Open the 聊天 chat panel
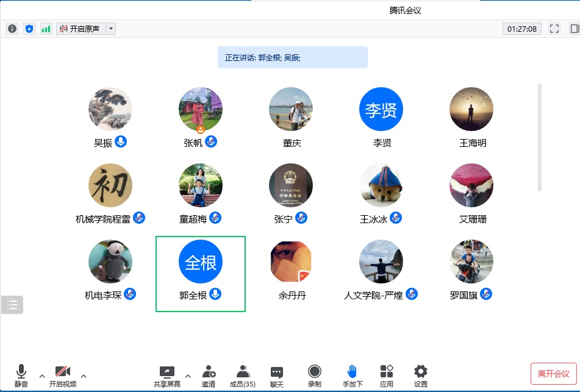The image size is (580, 392). [277, 375]
